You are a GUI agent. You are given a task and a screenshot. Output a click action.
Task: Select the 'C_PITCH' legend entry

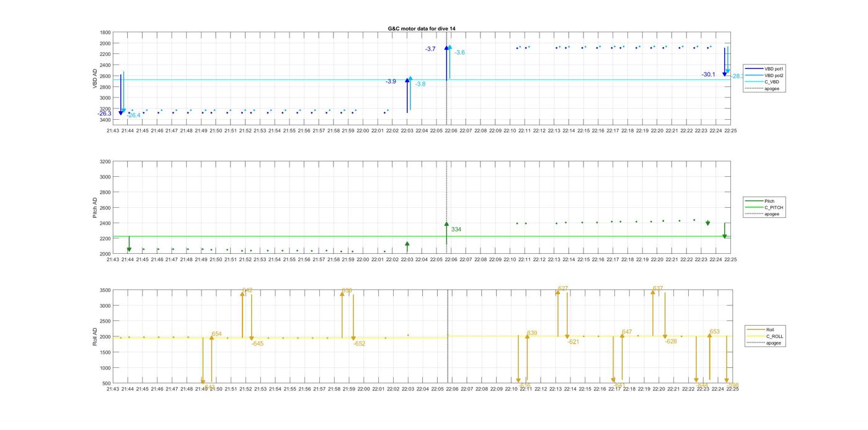774,207
